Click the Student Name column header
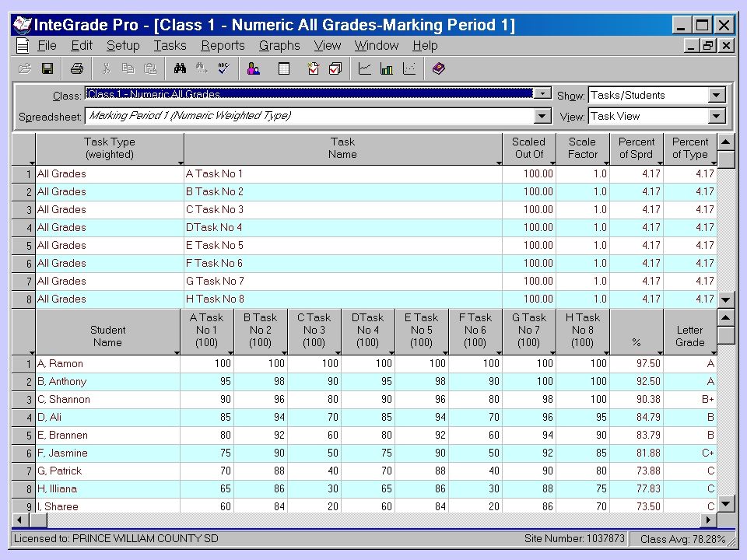 tap(107, 332)
